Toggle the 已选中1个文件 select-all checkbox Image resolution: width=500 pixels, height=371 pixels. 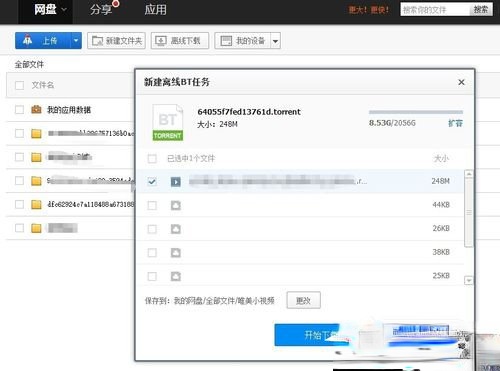152,158
